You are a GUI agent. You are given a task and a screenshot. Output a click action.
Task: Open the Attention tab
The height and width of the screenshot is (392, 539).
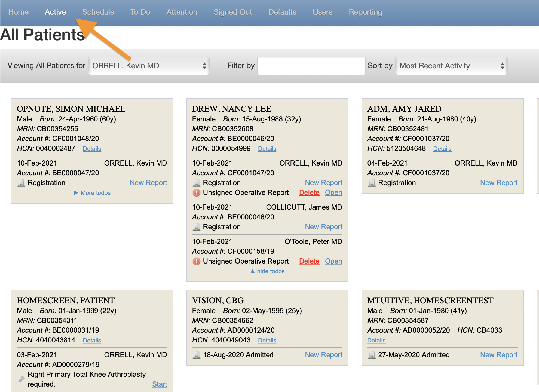click(x=182, y=12)
